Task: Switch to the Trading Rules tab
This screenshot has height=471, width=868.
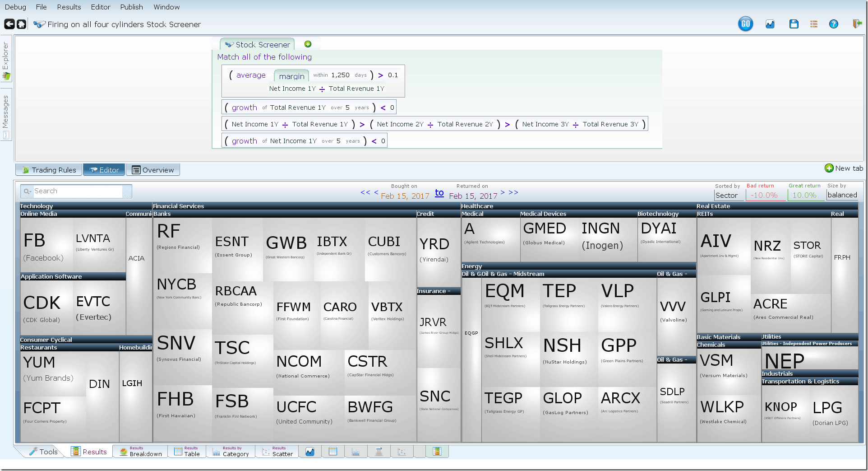Action: click(x=49, y=170)
